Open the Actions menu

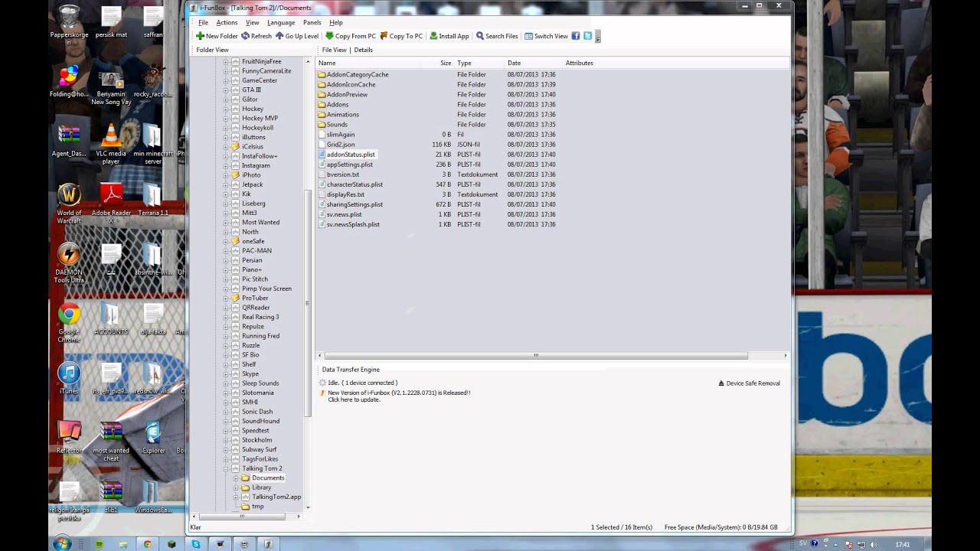(227, 22)
